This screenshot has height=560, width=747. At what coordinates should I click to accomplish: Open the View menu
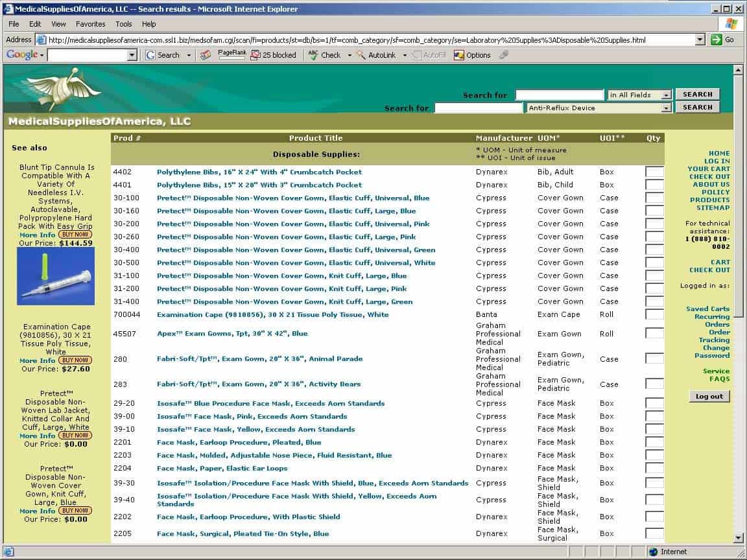pos(58,24)
